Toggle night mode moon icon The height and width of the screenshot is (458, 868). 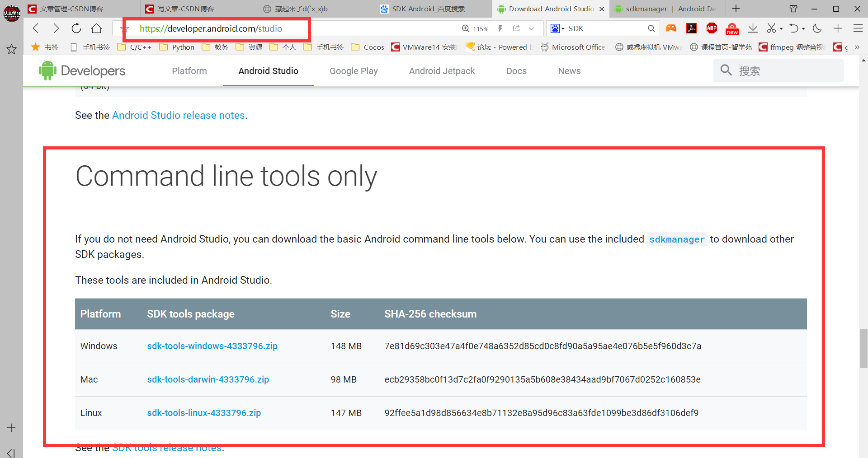pyautogui.click(x=817, y=28)
